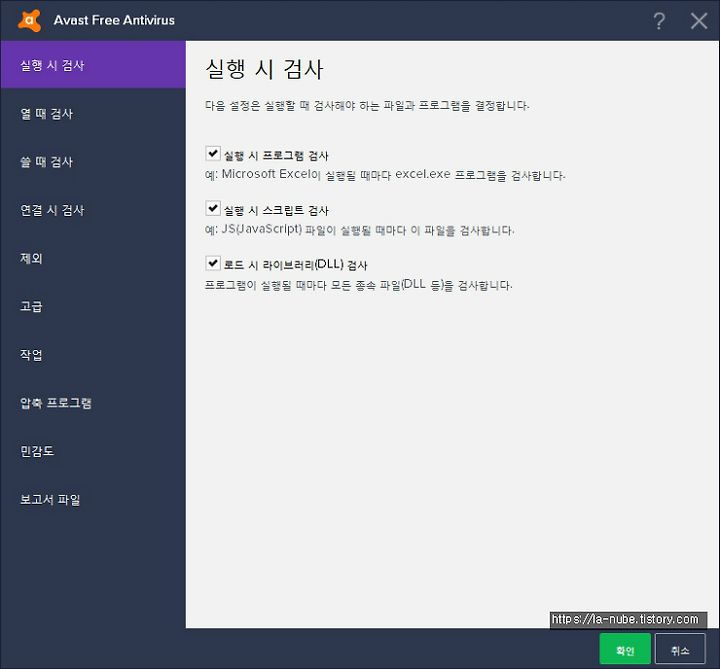Open 작업 sidebar tab

click(x=93, y=354)
